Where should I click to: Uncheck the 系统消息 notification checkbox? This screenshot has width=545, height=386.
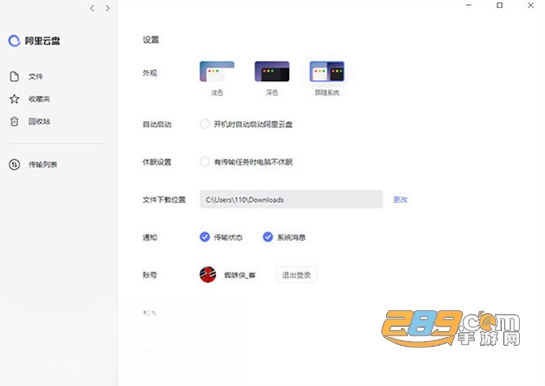[268, 237]
